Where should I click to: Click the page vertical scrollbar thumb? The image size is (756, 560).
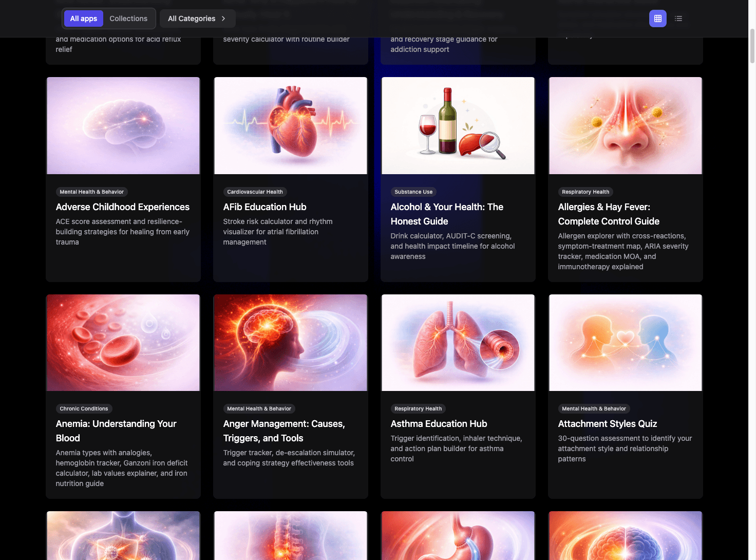click(x=752, y=46)
